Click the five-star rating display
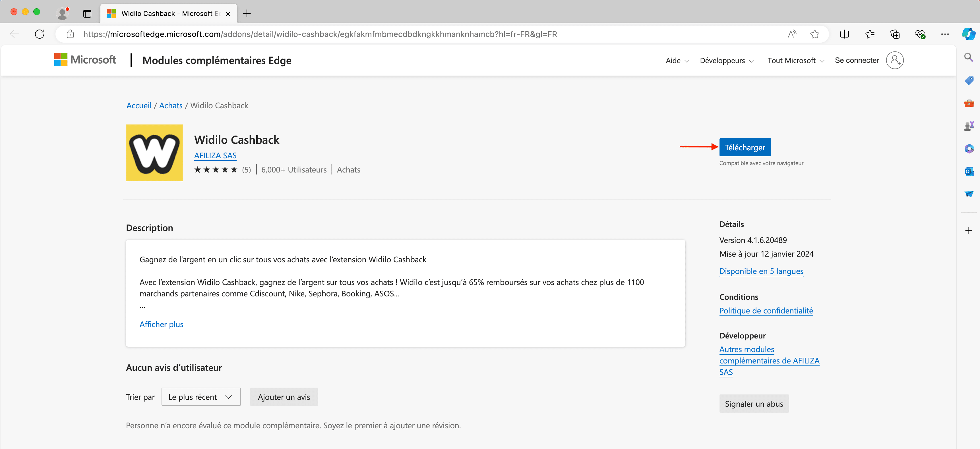This screenshot has height=449, width=980. [216, 170]
